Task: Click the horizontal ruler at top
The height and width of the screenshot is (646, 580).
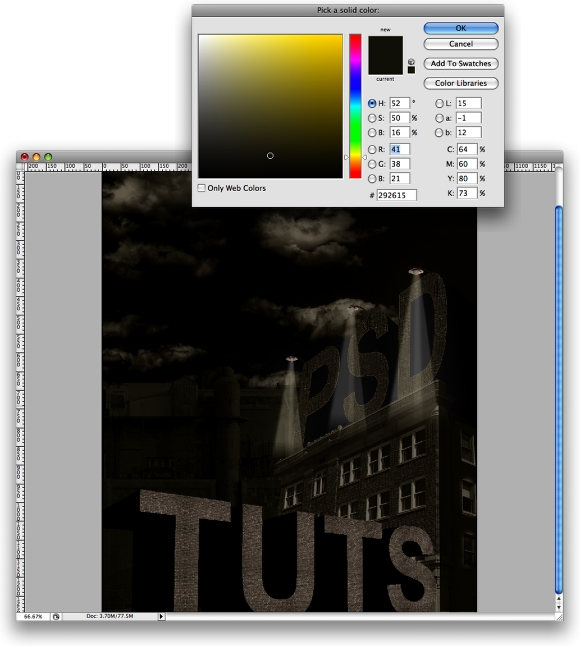Action: point(108,166)
